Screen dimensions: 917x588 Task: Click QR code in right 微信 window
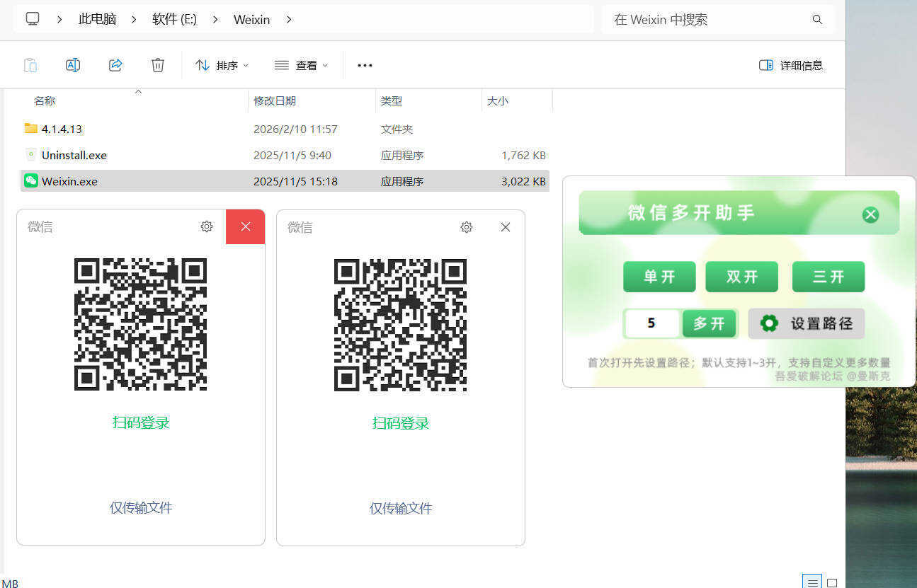(x=400, y=325)
